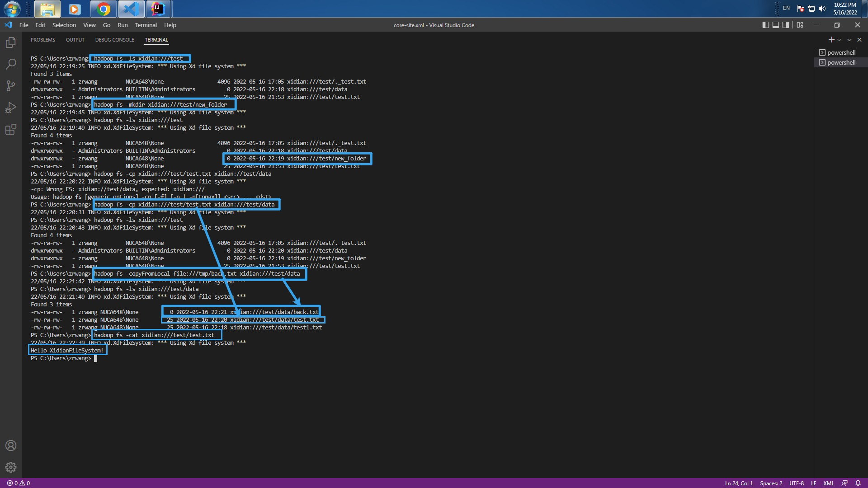Open the Run and Debug view
This screenshot has width=868, height=488.
coord(11,108)
